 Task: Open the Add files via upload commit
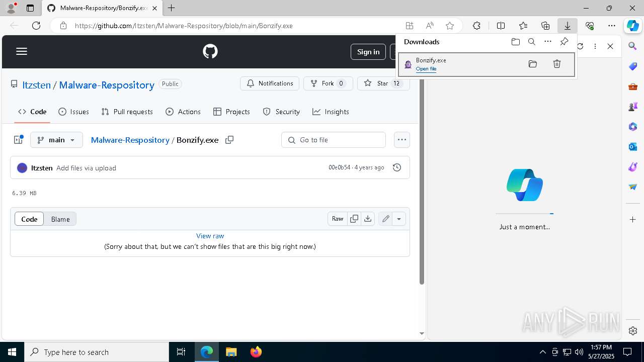coord(86,168)
